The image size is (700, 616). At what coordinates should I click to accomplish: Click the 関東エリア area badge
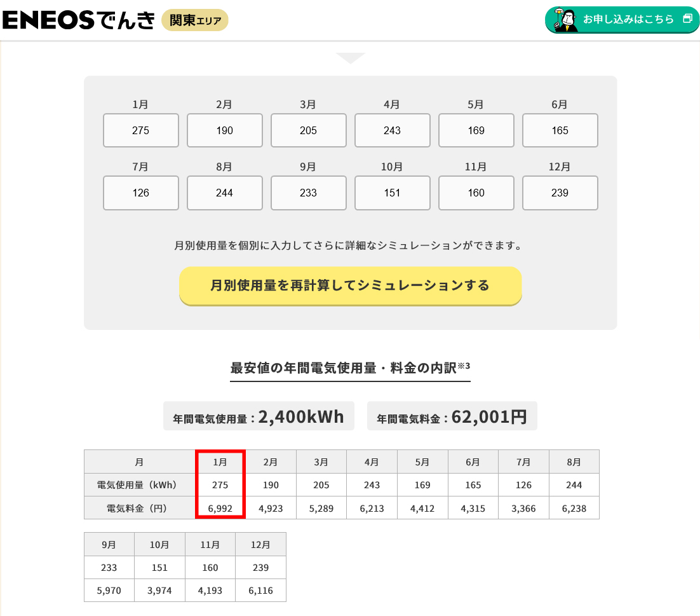coord(194,20)
